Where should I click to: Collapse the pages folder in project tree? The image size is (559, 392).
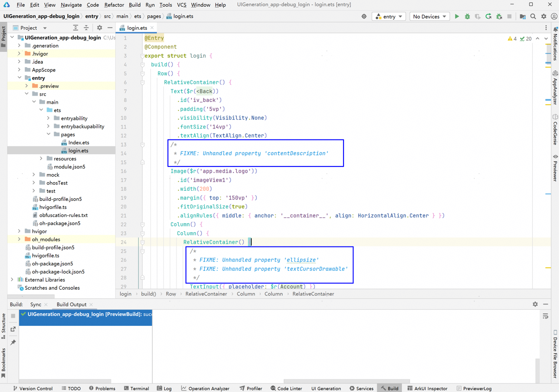tap(49, 135)
